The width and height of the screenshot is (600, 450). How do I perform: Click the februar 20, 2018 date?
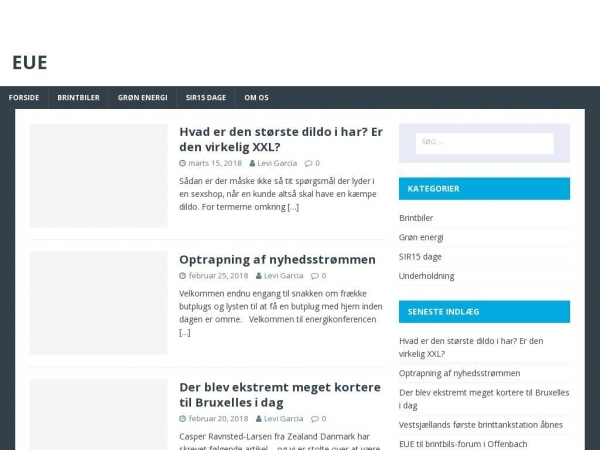click(218, 419)
